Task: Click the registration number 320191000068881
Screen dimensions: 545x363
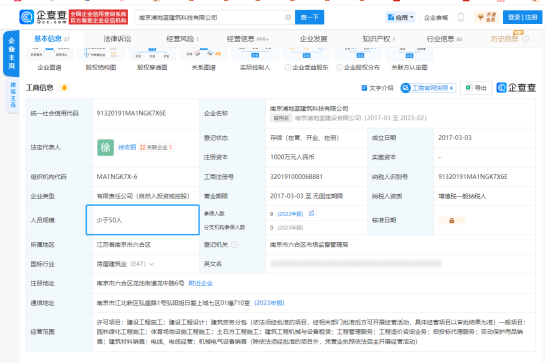Action: [296, 177]
